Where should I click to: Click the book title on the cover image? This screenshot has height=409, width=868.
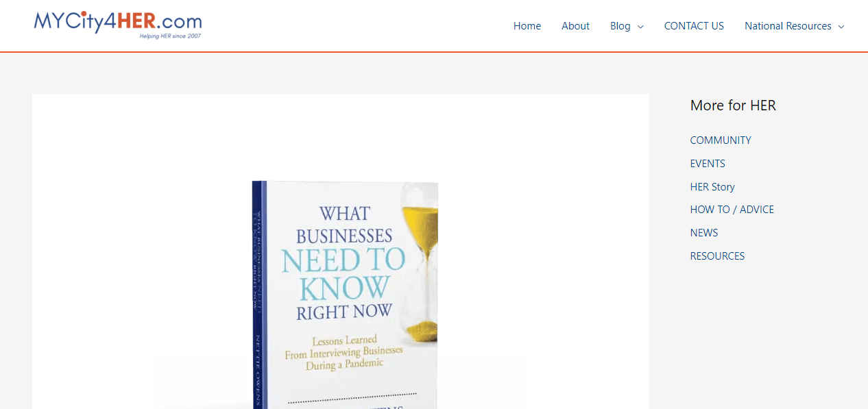(344, 263)
